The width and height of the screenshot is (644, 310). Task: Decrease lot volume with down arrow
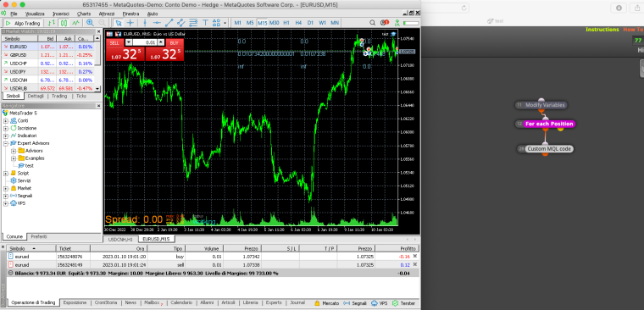(129, 42)
